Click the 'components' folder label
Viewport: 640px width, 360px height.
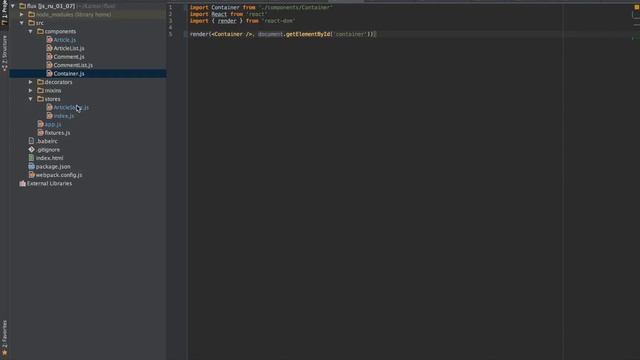pyautogui.click(x=60, y=31)
